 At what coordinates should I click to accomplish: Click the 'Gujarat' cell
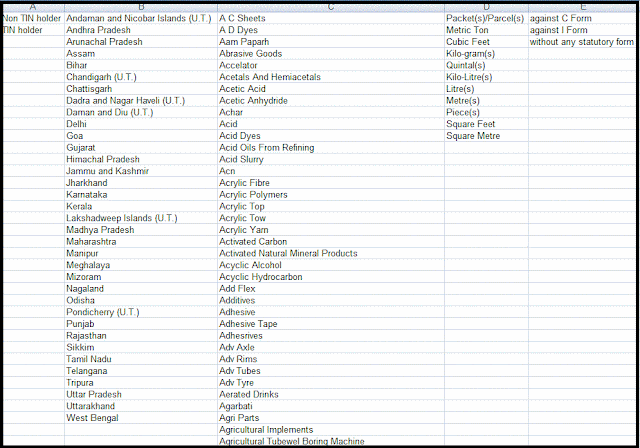coord(141,148)
